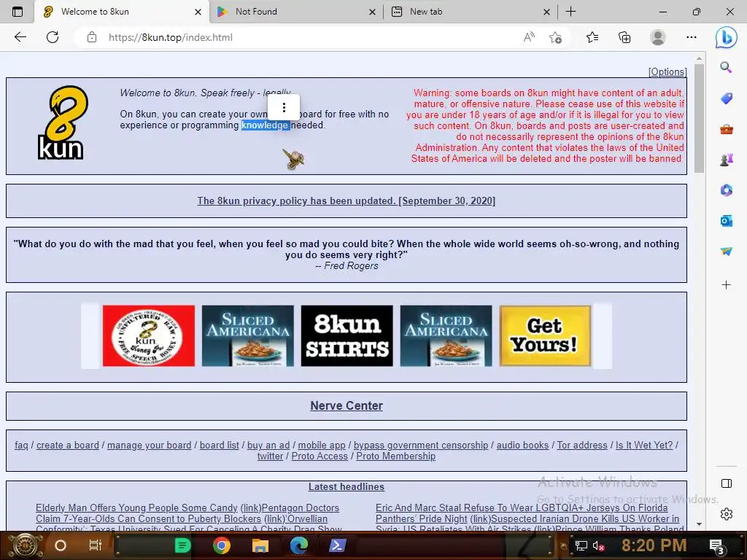Open the Start button on taskbar
Screen dimensions: 747x560
24,545
